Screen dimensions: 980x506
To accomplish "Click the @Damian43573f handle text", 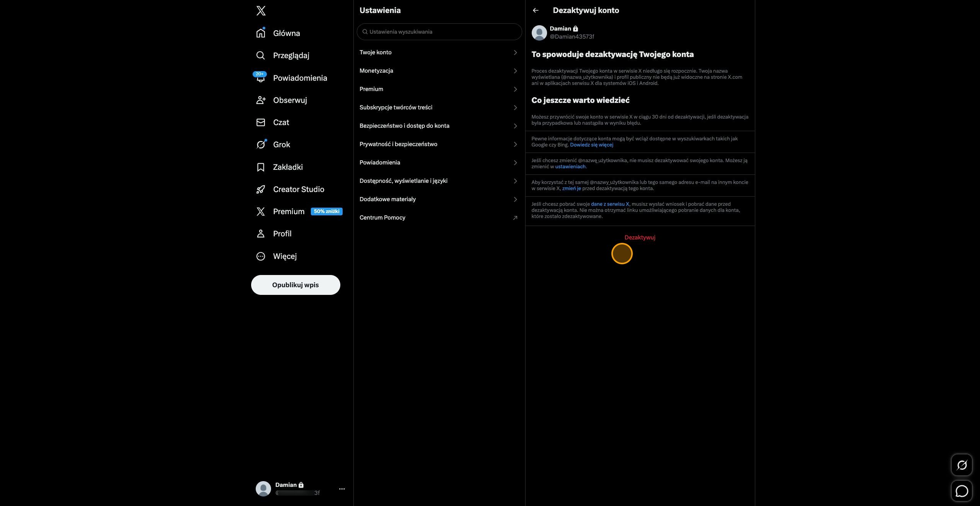I will click(572, 37).
